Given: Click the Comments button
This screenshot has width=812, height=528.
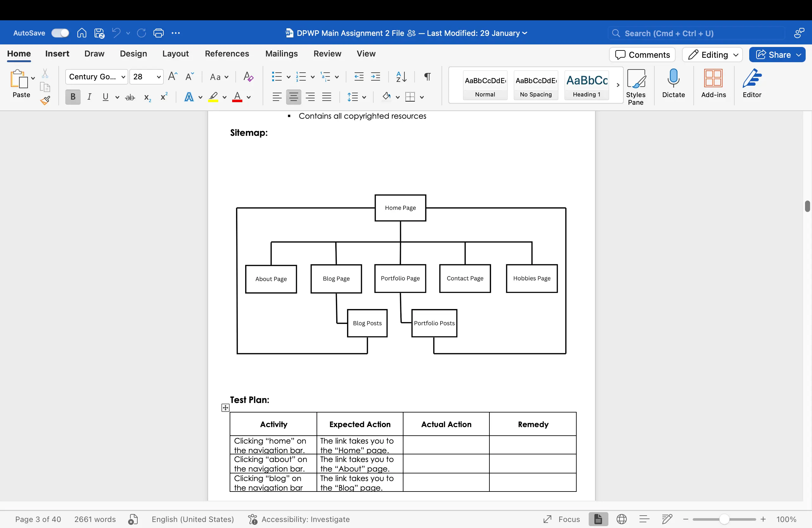Looking at the screenshot, I should (642, 55).
